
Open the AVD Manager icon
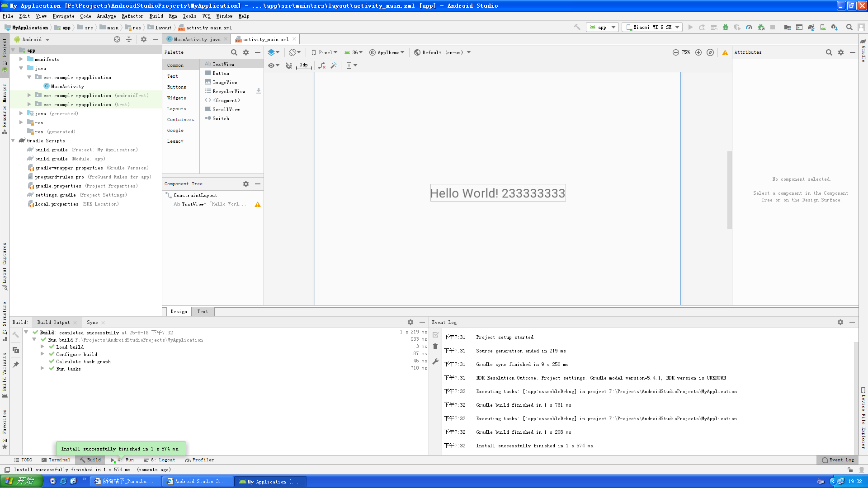pos(823,27)
